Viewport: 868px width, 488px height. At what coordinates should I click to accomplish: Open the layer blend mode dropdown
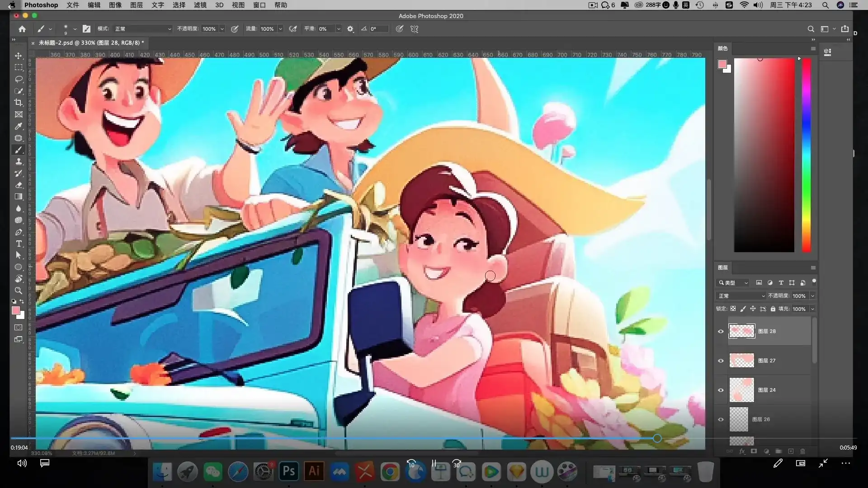tap(741, 296)
